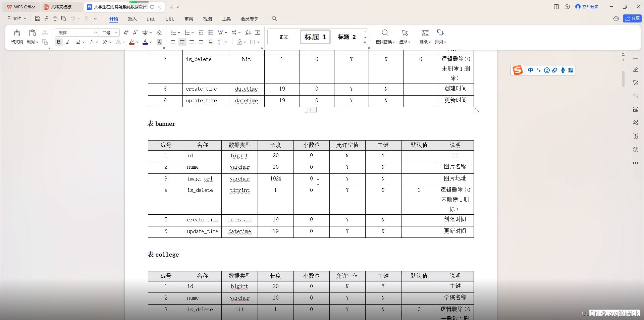Click the sort (A-Z) icon
Viewport: 644px width, 320px height.
coord(248,33)
